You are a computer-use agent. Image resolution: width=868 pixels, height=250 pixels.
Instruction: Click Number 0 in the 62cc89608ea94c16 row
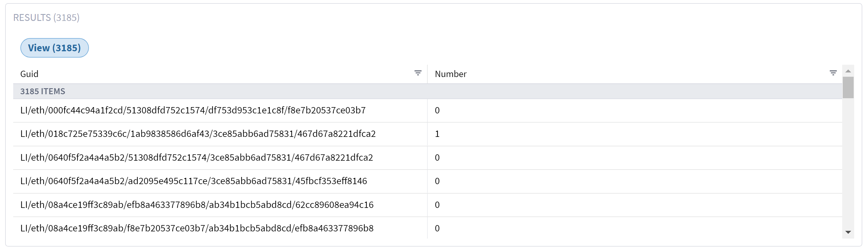pyautogui.click(x=437, y=204)
